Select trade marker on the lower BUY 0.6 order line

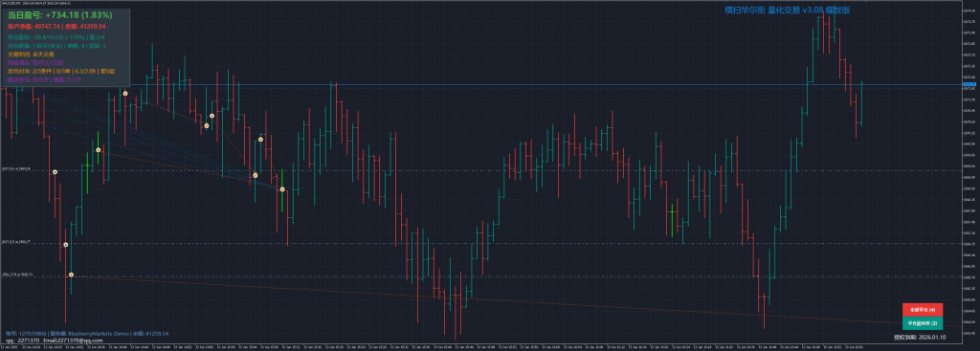(x=66, y=245)
